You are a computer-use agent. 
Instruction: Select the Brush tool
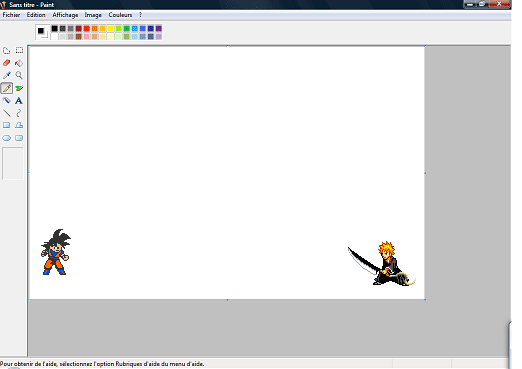[19, 88]
